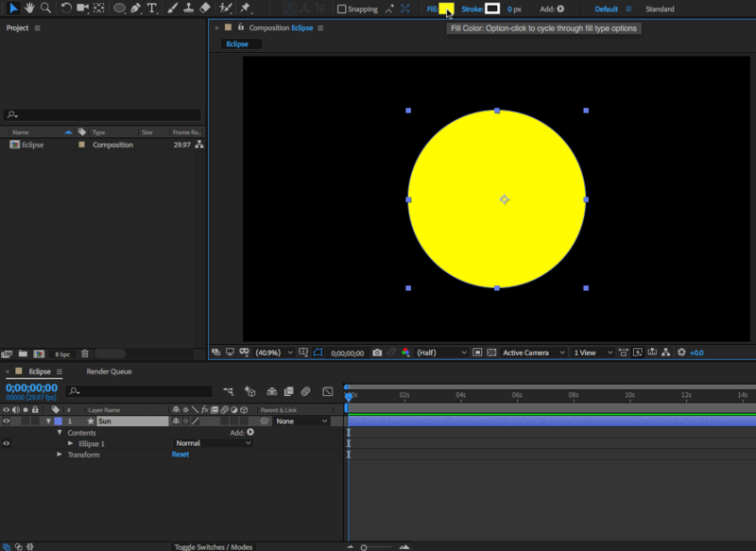Expand the Ellipse 1 shape group
This screenshot has height=551, width=756.
(70, 443)
